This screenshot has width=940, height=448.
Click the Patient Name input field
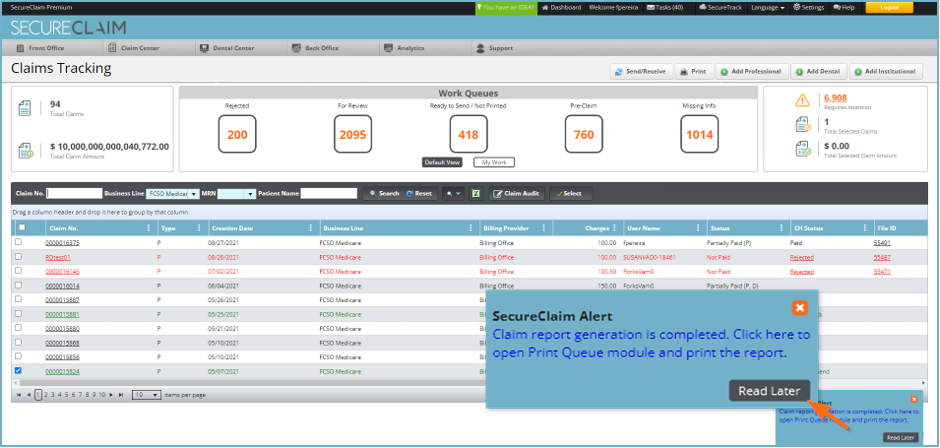pyautogui.click(x=328, y=193)
